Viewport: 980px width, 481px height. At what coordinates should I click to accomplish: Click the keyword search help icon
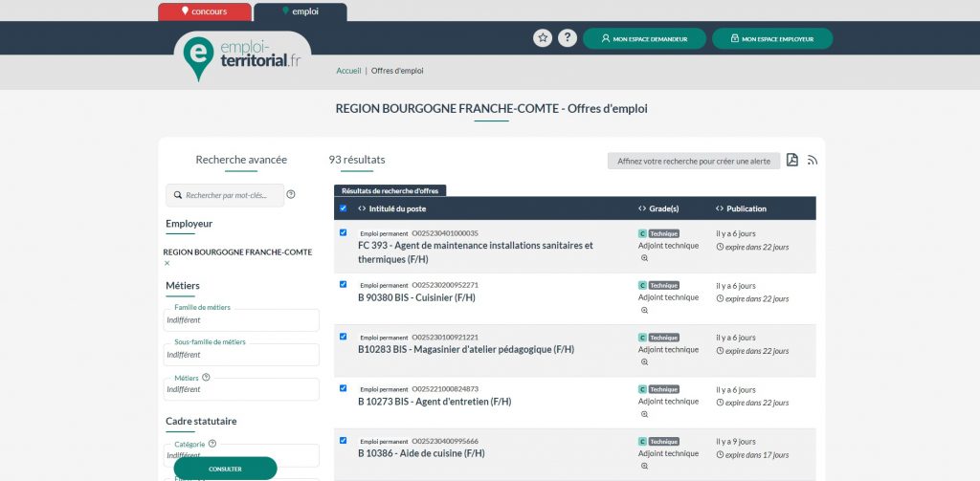(x=291, y=194)
